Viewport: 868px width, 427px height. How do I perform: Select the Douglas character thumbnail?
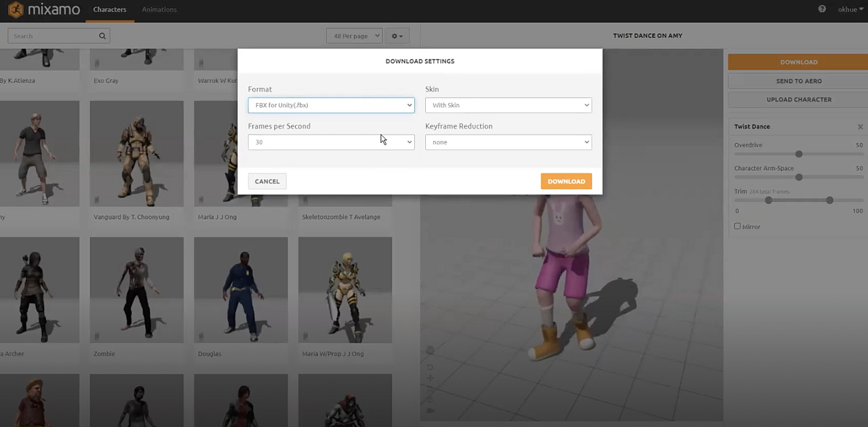[x=241, y=290]
